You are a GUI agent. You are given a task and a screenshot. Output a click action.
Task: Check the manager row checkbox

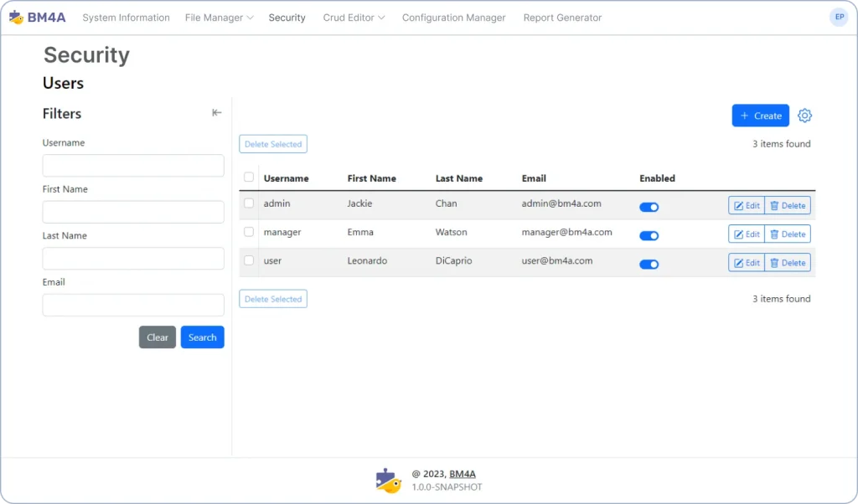[x=249, y=232]
